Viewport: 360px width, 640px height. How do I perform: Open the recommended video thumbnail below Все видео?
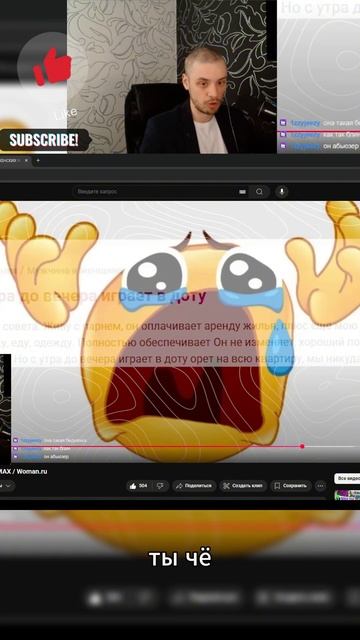(x=347, y=495)
